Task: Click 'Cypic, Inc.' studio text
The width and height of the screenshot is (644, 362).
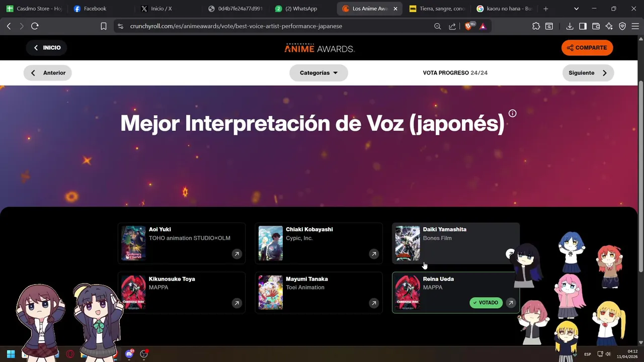Action: pos(299,238)
